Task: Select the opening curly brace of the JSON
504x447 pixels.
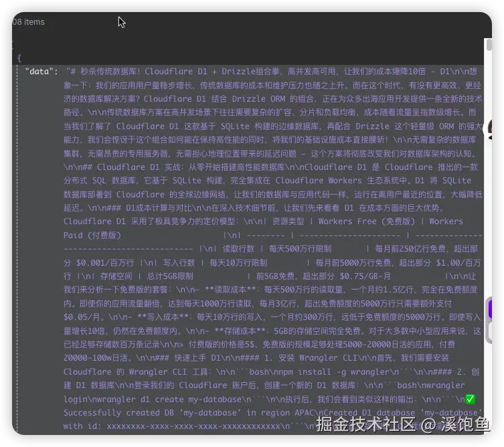Action: [x=19, y=58]
